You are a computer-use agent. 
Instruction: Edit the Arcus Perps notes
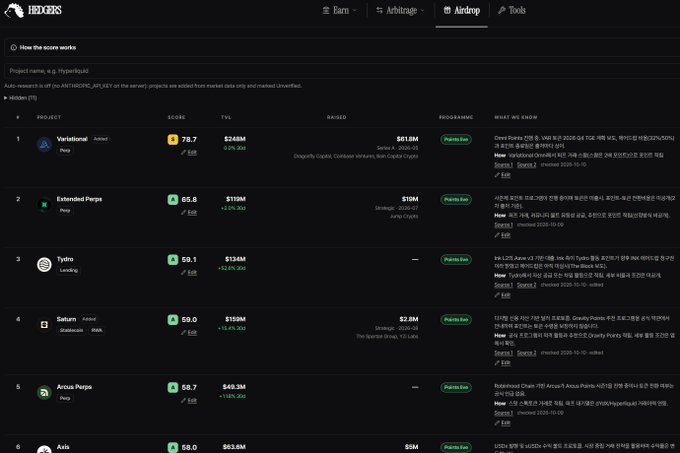click(x=503, y=423)
